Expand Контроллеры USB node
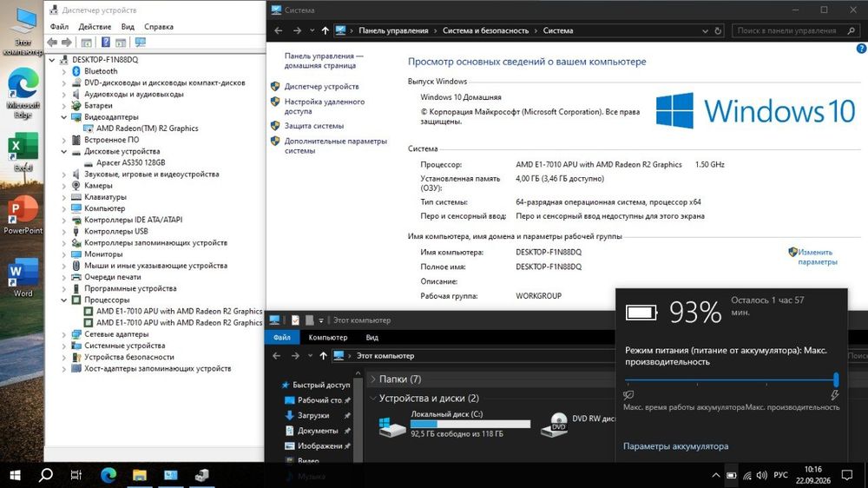Screen dimensions: 868x488 (64, 232)
